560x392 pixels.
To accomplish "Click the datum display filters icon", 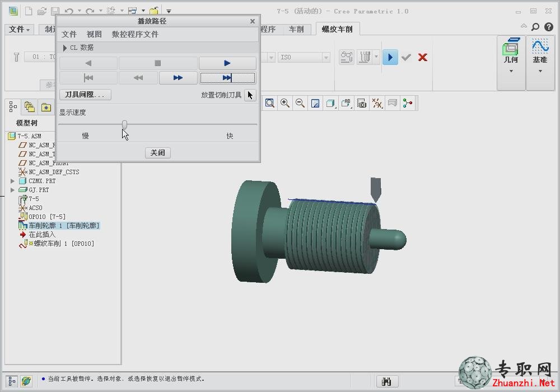I will 377,104.
